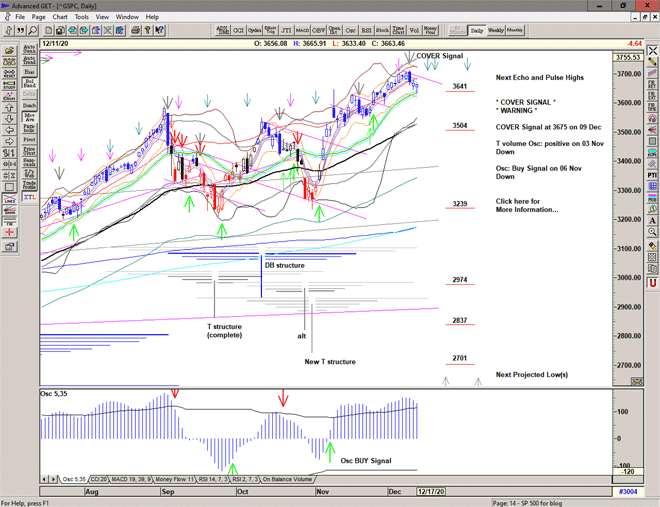
Task: Open the Window menu
Action: click(127, 17)
